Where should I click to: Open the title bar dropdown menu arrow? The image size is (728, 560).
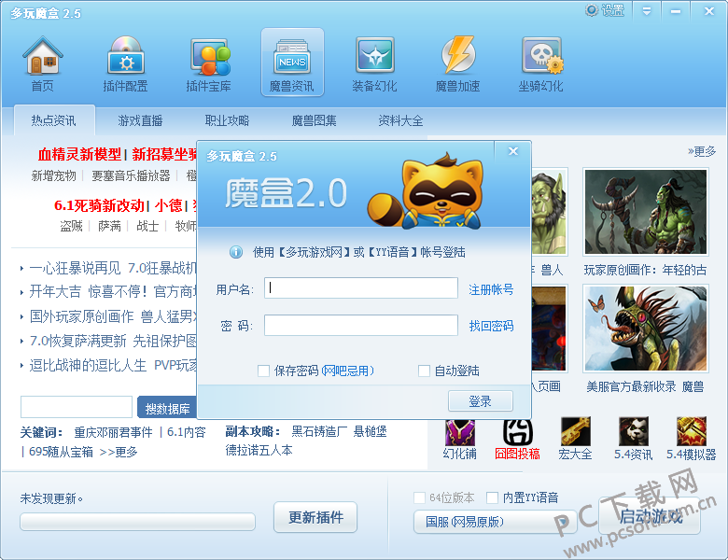click(x=647, y=11)
